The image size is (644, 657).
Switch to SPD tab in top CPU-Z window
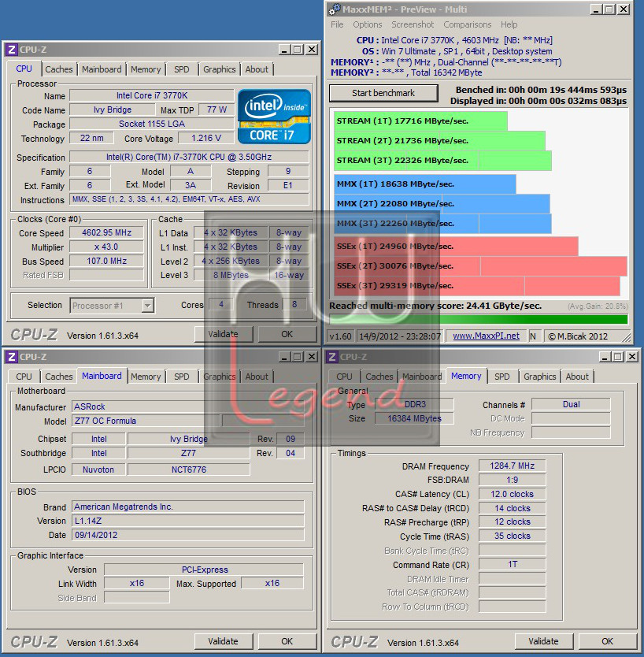[x=181, y=69]
